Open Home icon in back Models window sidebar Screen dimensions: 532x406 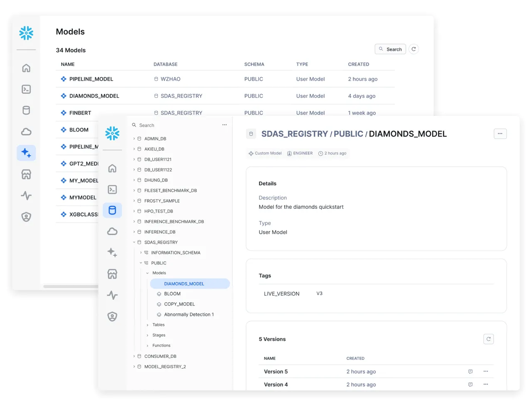(26, 68)
